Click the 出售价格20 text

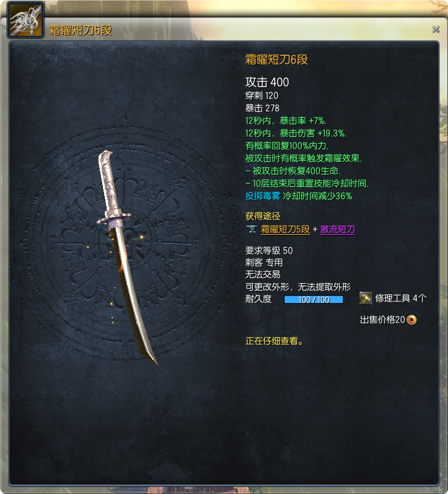click(x=383, y=319)
